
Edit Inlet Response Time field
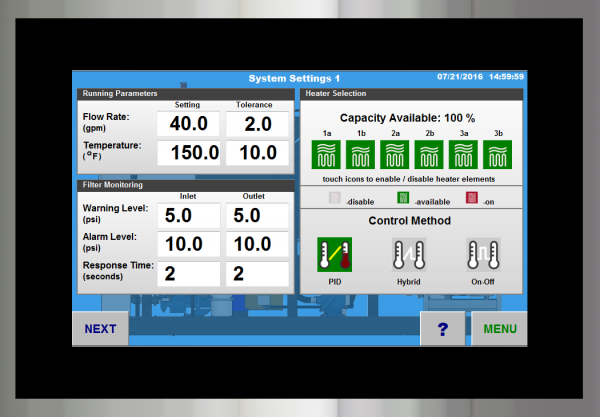point(188,273)
